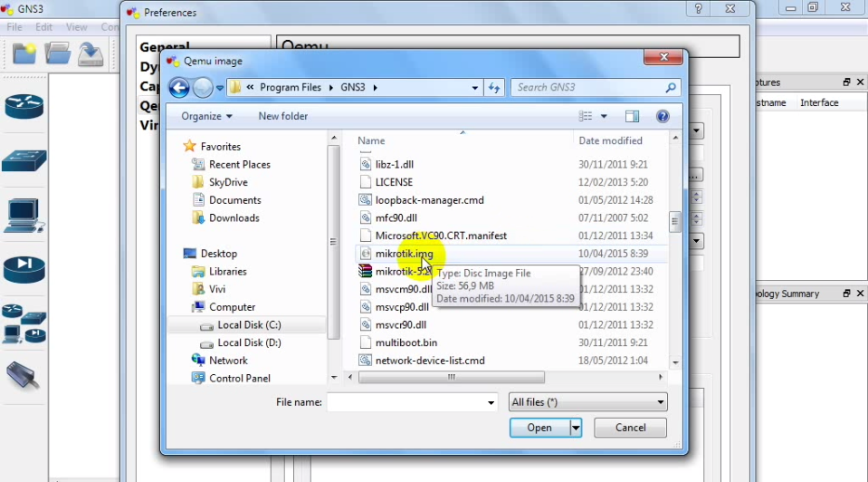Image resolution: width=868 pixels, height=482 pixels.
Task: Select mfc90.dll file
Action: pos(396,217)
